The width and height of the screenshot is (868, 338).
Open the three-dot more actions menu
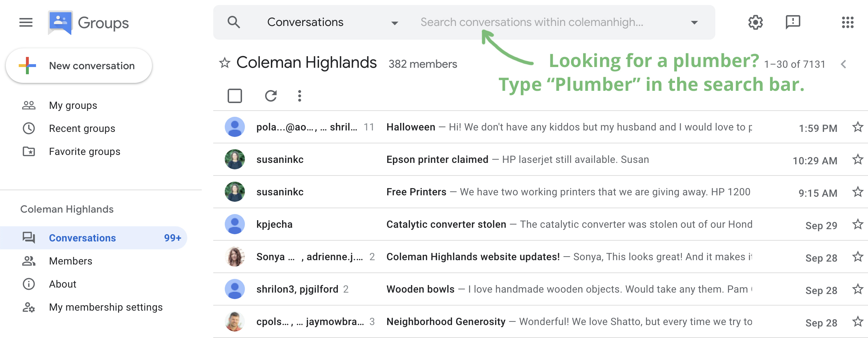(299, 96)
